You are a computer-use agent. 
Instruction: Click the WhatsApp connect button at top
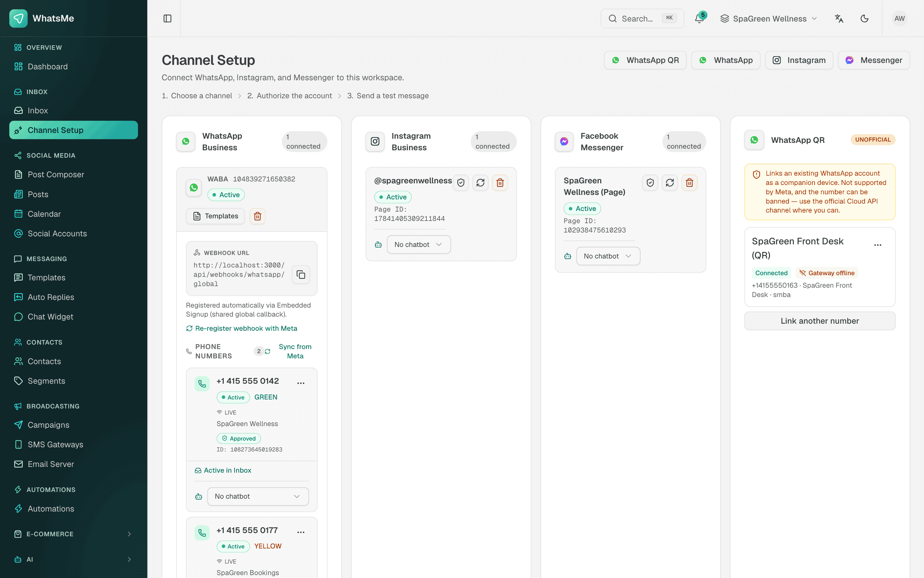725,60
